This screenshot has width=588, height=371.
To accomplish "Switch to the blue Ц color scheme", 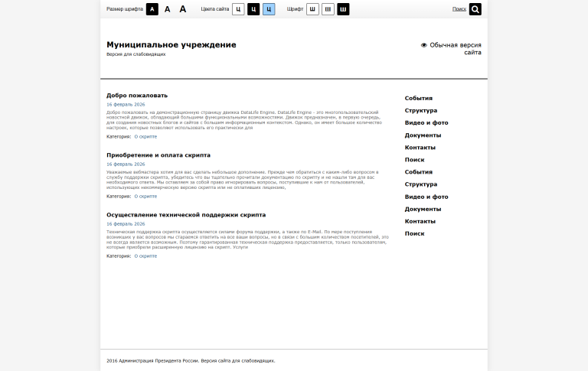I will (x=269, y=9).
